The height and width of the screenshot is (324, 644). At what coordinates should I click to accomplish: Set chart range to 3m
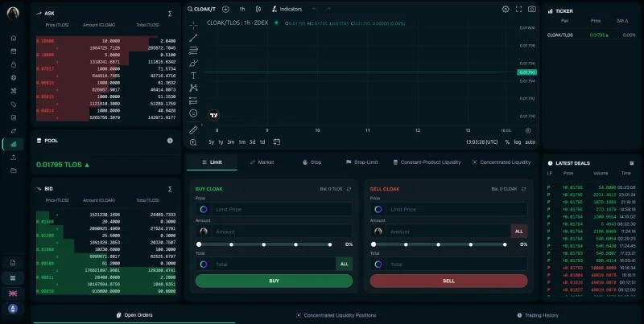coord(231,142)
